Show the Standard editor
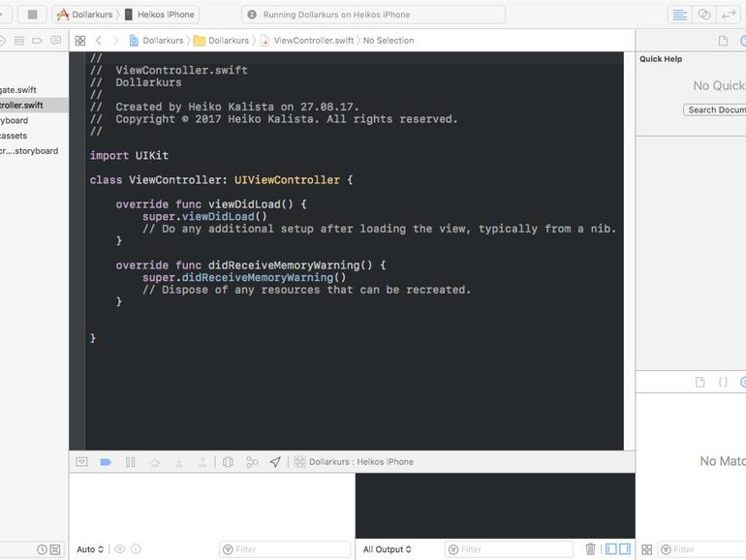Viewport: 746px width, 560px height. (x=679, y=15)
